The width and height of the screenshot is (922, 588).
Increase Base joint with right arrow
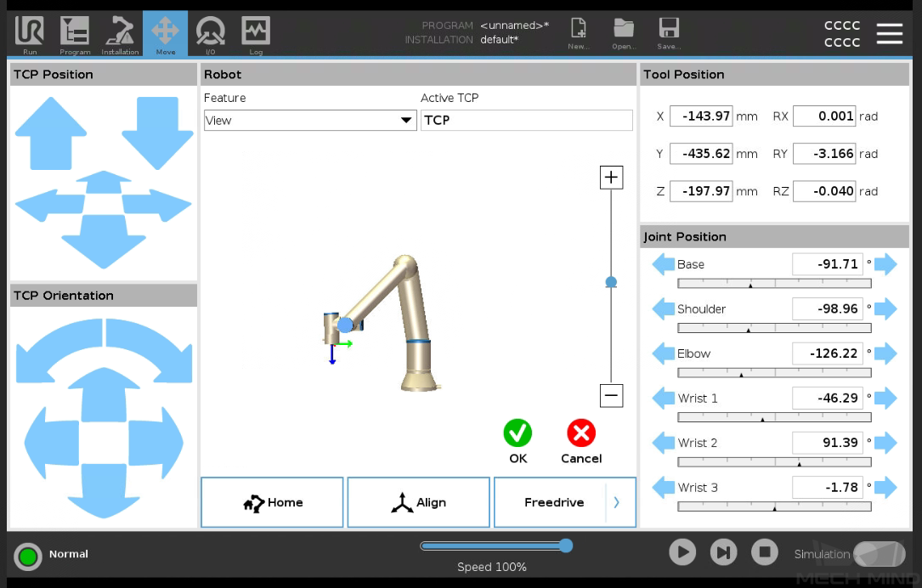point(885,264)
